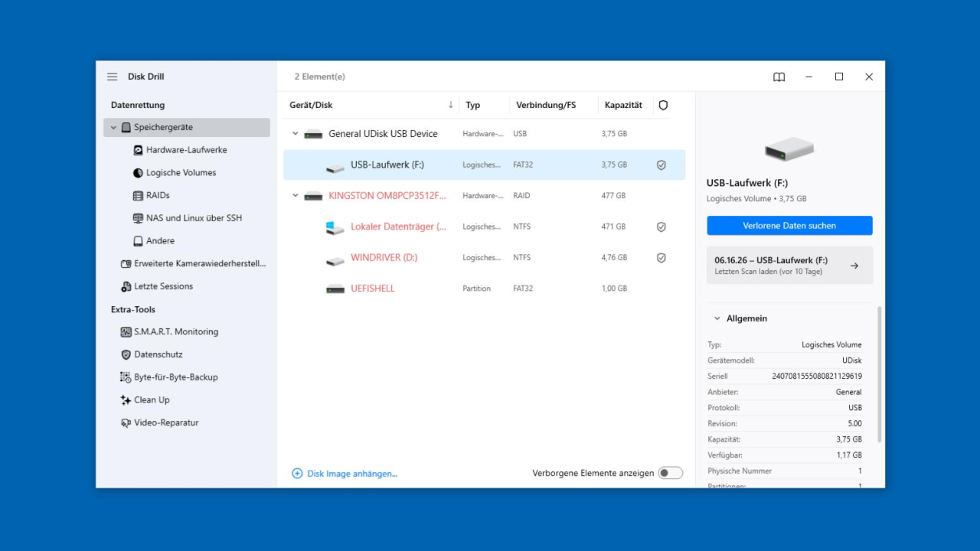Open Clean Up in Extra-Tools
The width and height of the screenshot is (980, 551).
tap(187, 400)
